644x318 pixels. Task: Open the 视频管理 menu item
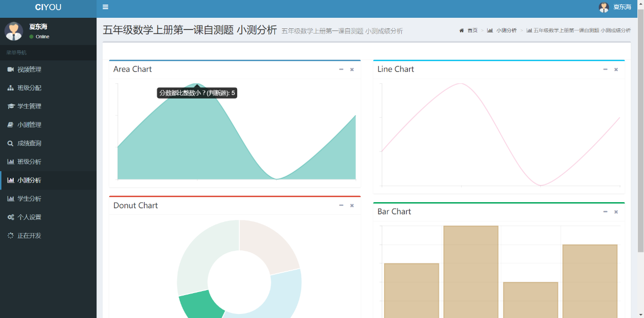point(48,70)
